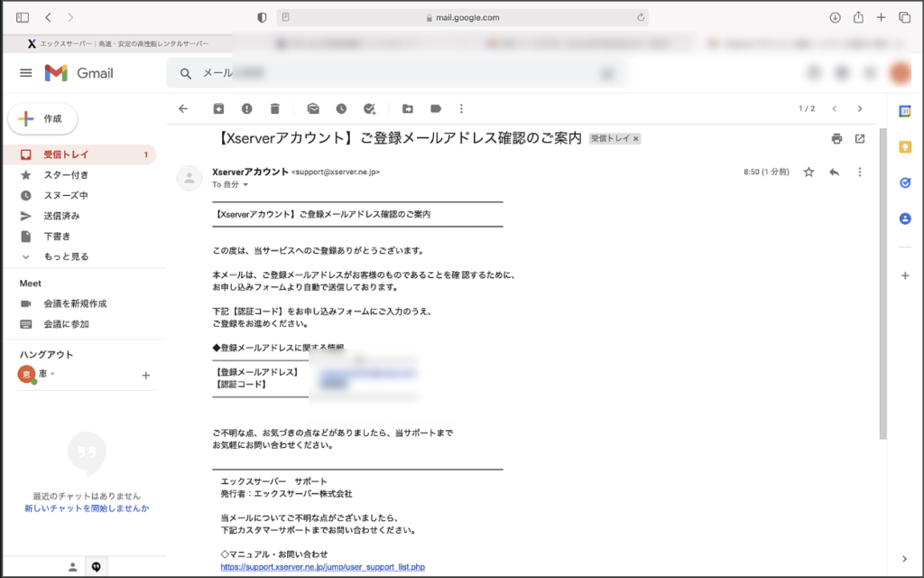
Task: Start a new Hangouts conversation with plus
Action: point(146,375)
